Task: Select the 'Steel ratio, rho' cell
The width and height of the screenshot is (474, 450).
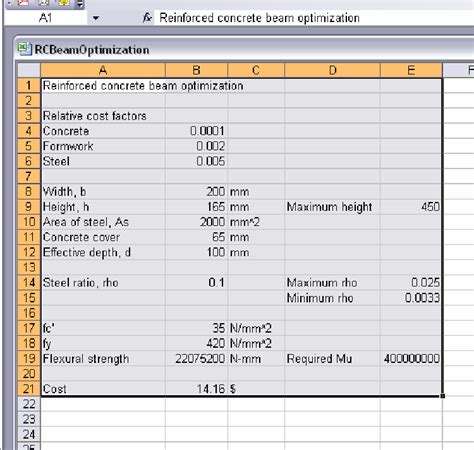Action: pos(103,283)
